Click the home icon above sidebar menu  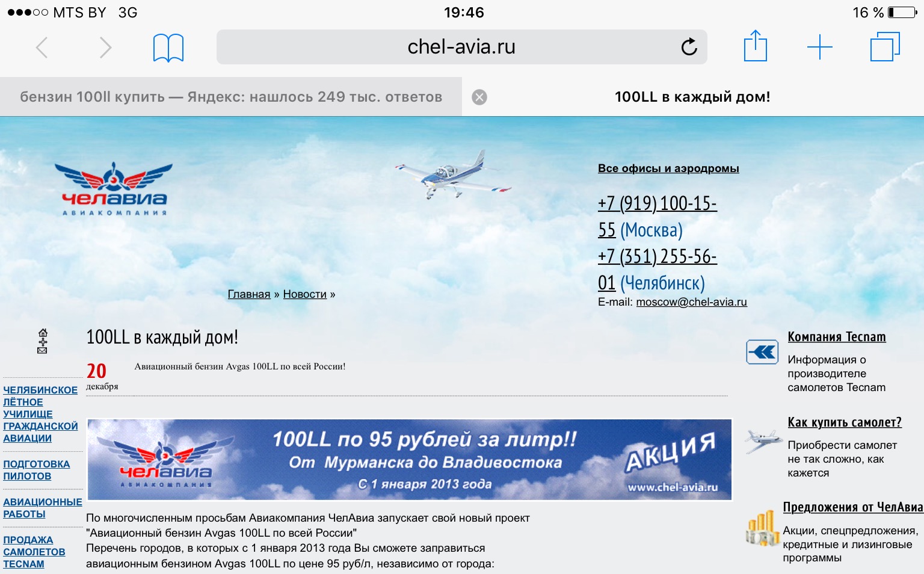click(x=43, y=333)
